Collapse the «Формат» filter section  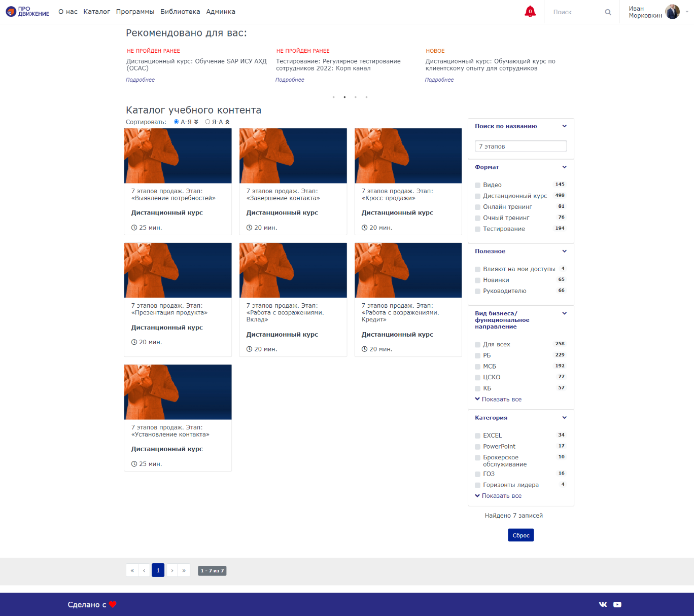tap(564, 167)
